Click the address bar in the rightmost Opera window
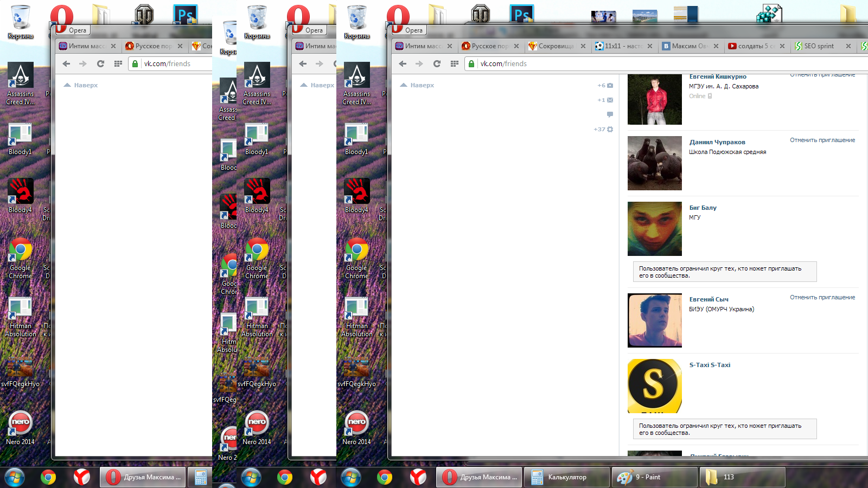 pyautogui.click(x=667, y=63)
